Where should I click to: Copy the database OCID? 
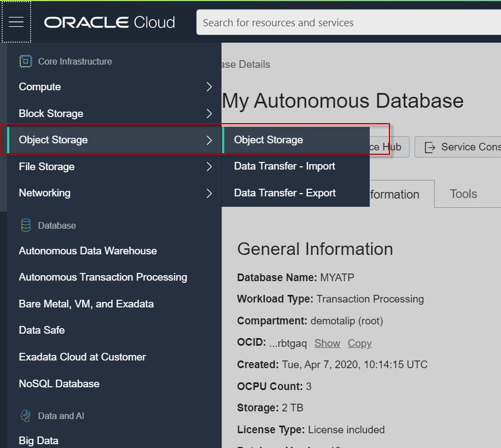tap(359, 342)
